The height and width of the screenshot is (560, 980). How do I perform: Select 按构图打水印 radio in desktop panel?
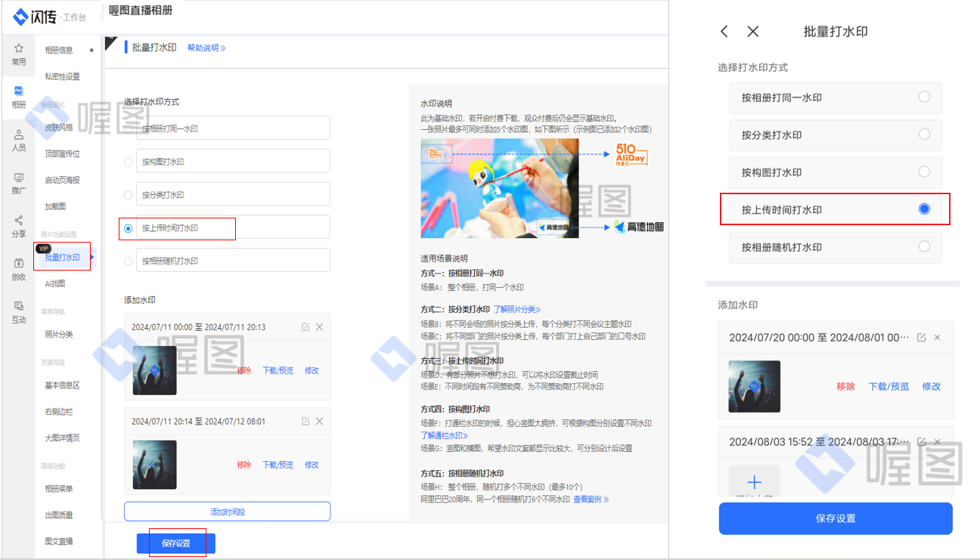[x=128, y=162]
